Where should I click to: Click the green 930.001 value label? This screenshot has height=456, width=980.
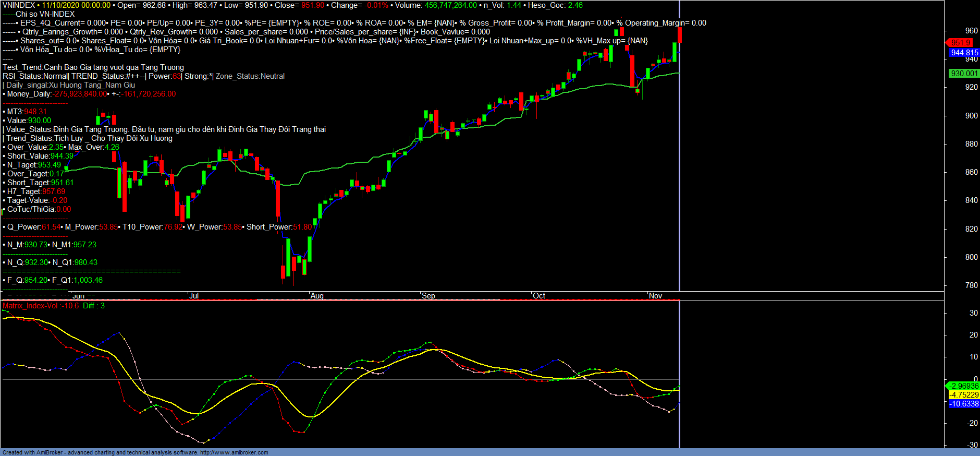coord(964,74)
